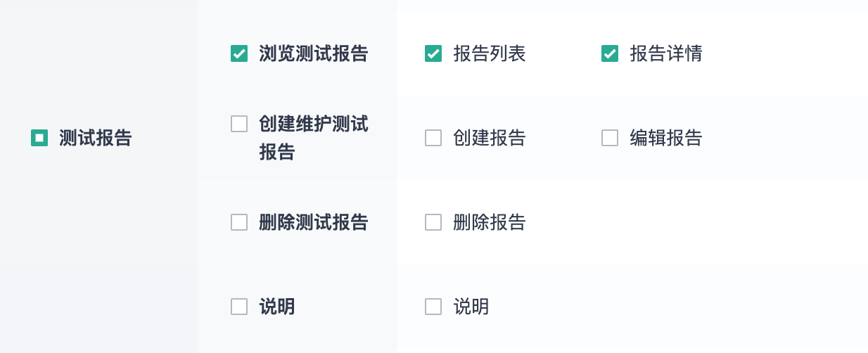Click the 报告列表 label text
The image size is (868, 353).
pos(490,53)
